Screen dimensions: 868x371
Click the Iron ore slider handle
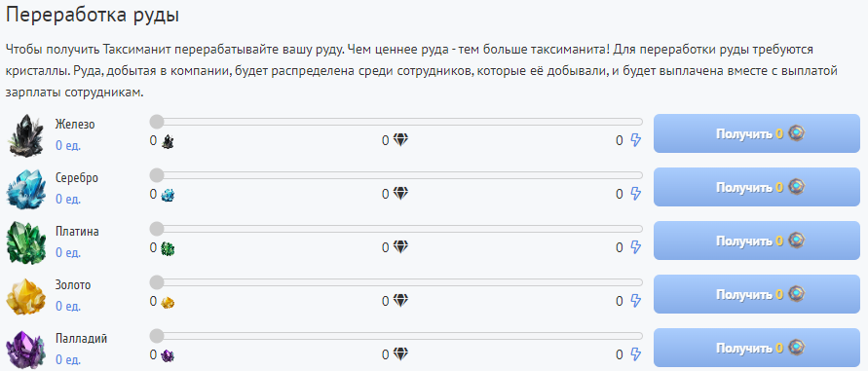[x=157, y=122]
